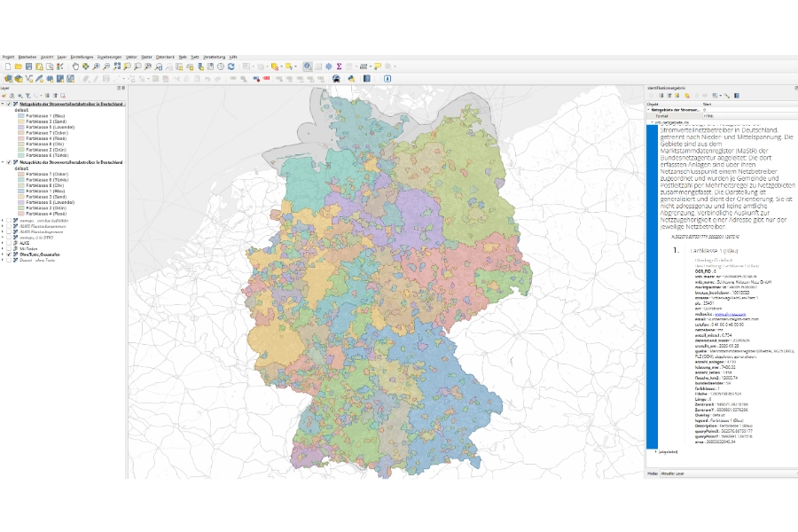Expand all layers icon in Layer panel
The width and height of the screenshot is (798, 532).
(47, 96)
